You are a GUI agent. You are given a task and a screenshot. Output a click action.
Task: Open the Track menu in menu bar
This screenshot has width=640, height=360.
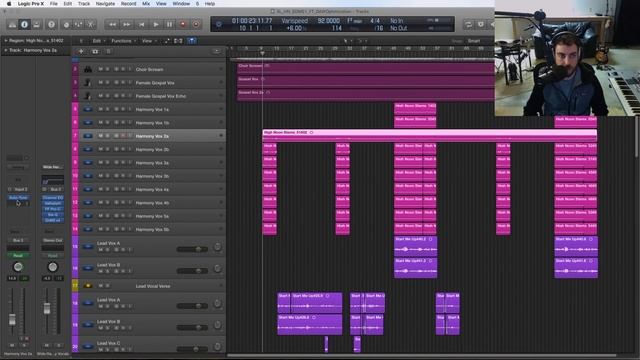[x=84, y=4]
